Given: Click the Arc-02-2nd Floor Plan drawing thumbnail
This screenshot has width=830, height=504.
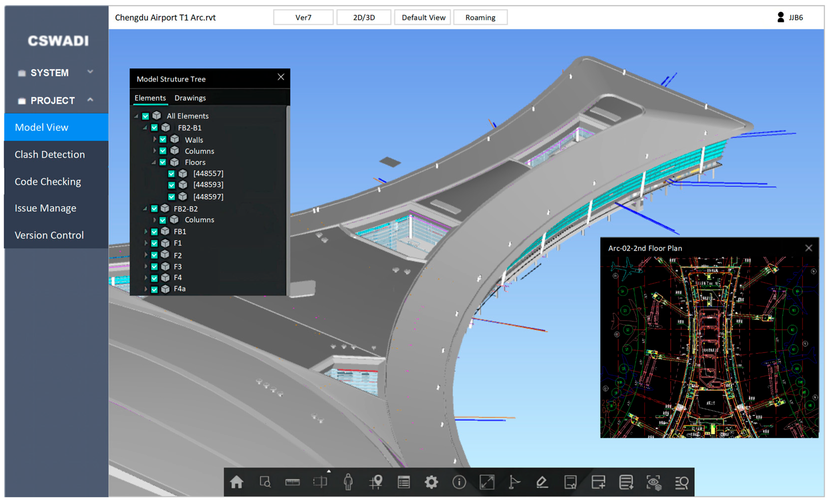Looking at the screenshot, I should click(x=709, y=347).
